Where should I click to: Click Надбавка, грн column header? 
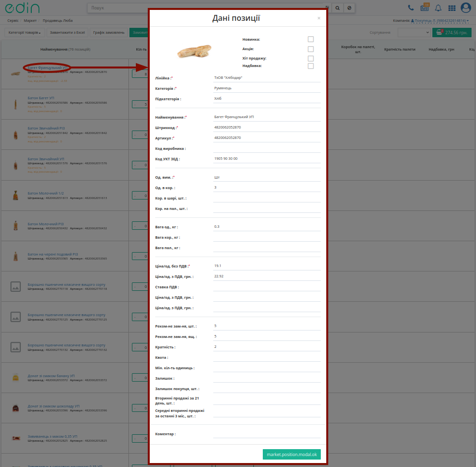click(441, 49)
